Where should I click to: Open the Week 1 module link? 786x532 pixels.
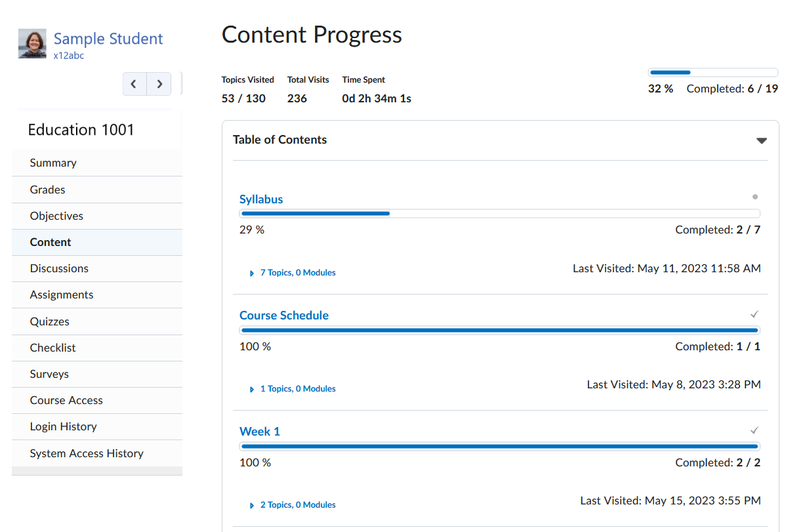[260, 431]
